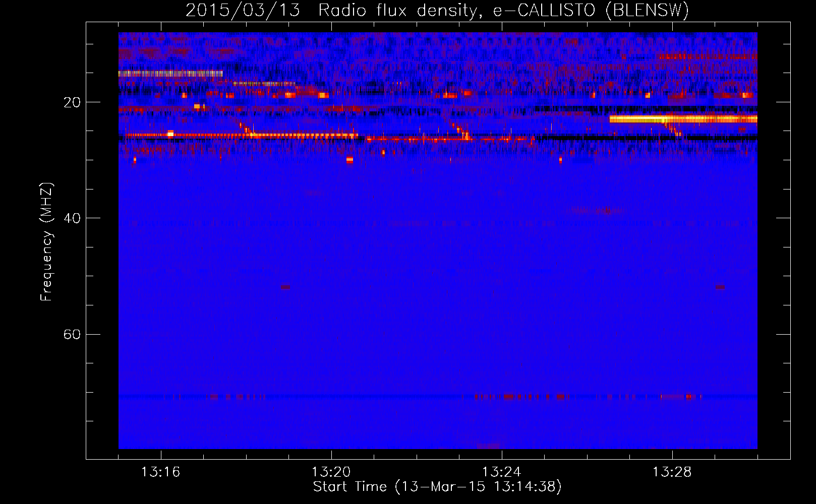The height and width of the screenshot is (504, 816).
Task: Click the Start Time axis label
Action: click(437, 487)
